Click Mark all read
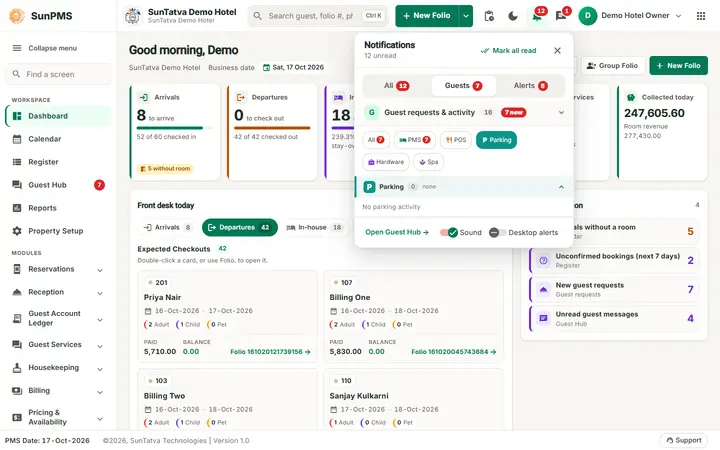 click(x=508, y=51)
